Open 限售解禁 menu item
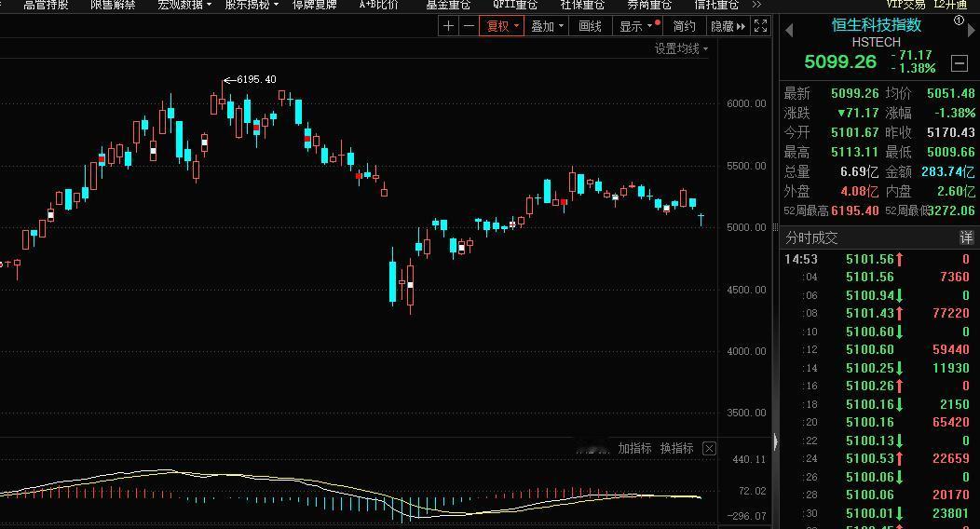The width and height of the screenshot is (980, 529). click(x=113, y=5)
